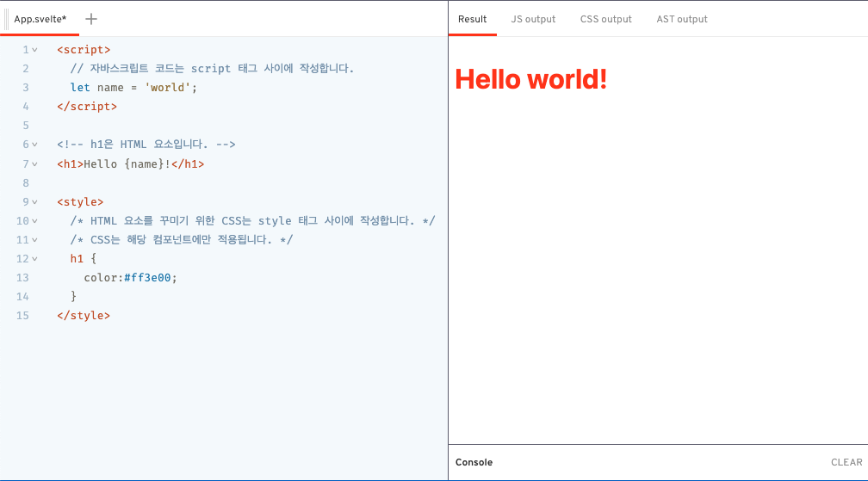868x481 pixels.
Task: Add a new file with plus icon
Action: (91, 19)
